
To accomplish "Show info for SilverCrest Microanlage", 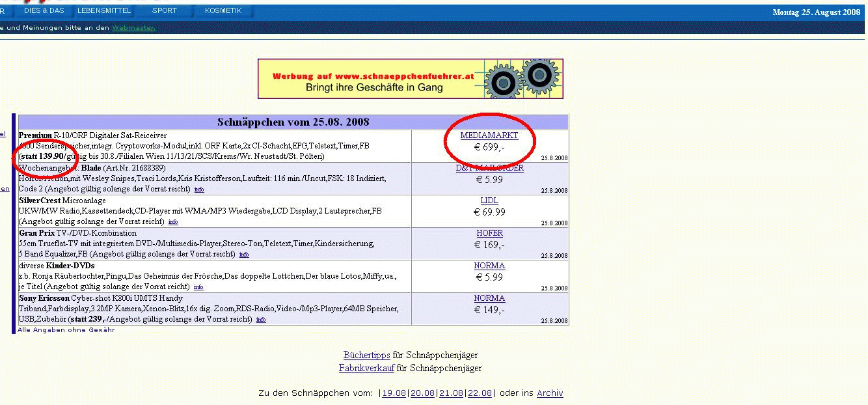I will (x=173, y=223).
